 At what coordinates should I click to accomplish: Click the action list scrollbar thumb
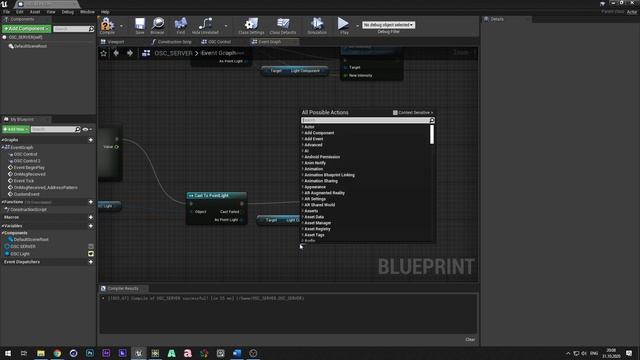[x=432, y=134]
